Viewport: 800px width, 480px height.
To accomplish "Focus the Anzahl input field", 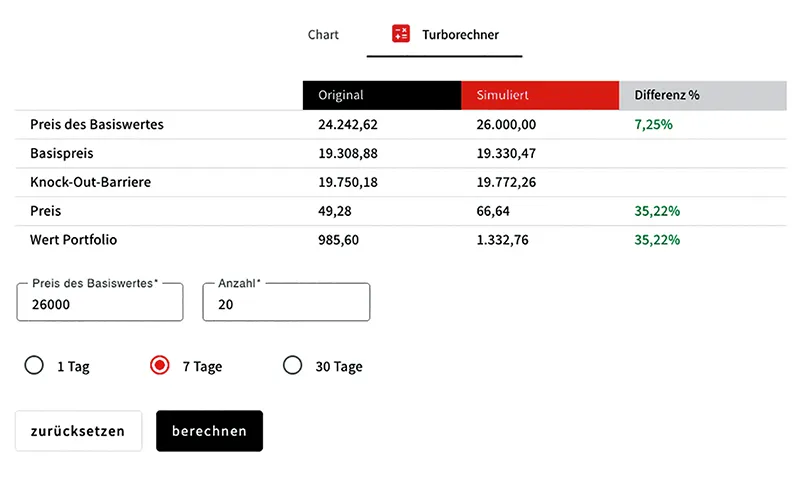I will [x=286, y=302].
